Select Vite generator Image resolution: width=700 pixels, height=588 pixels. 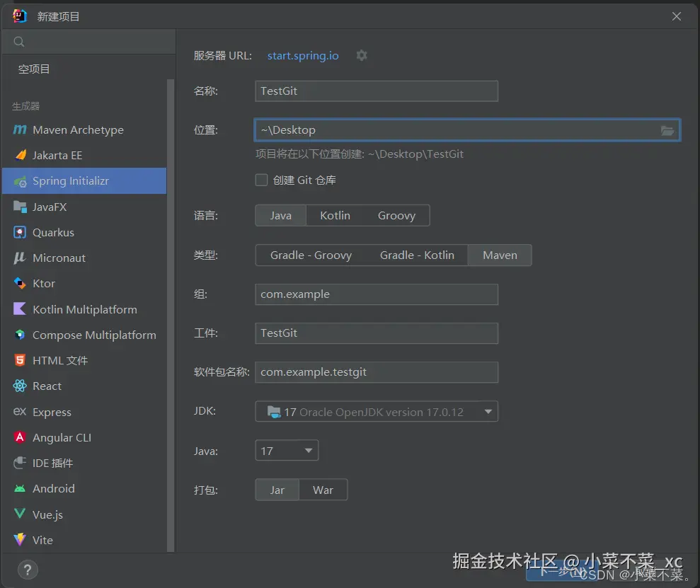pyautogui.click(x=84, y=540)
